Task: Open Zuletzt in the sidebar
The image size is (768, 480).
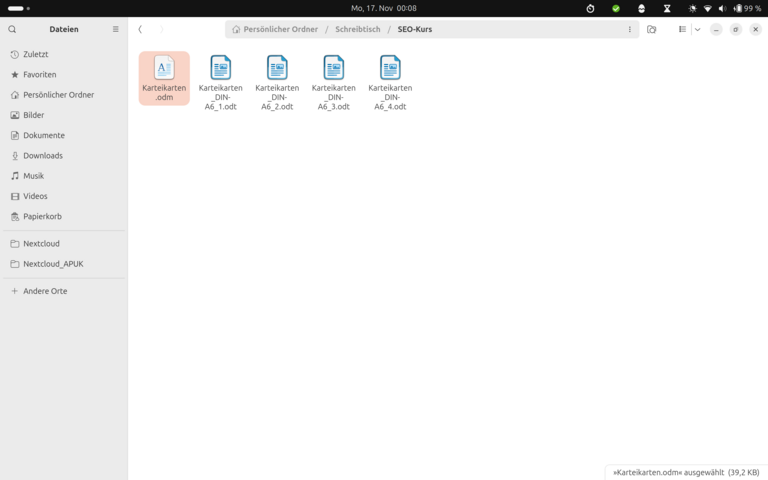Action: [x=36, y=54]
